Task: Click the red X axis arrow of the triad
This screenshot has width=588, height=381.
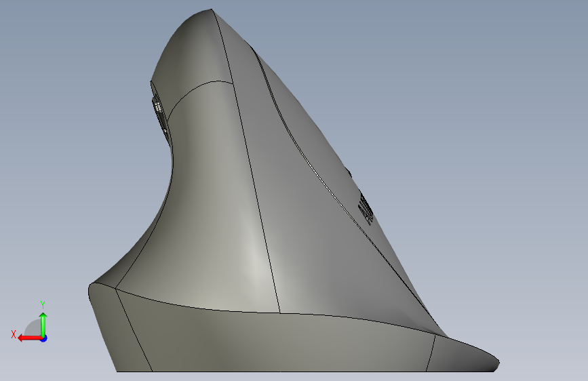Action: pyautogui.click(x=30, y=338)
